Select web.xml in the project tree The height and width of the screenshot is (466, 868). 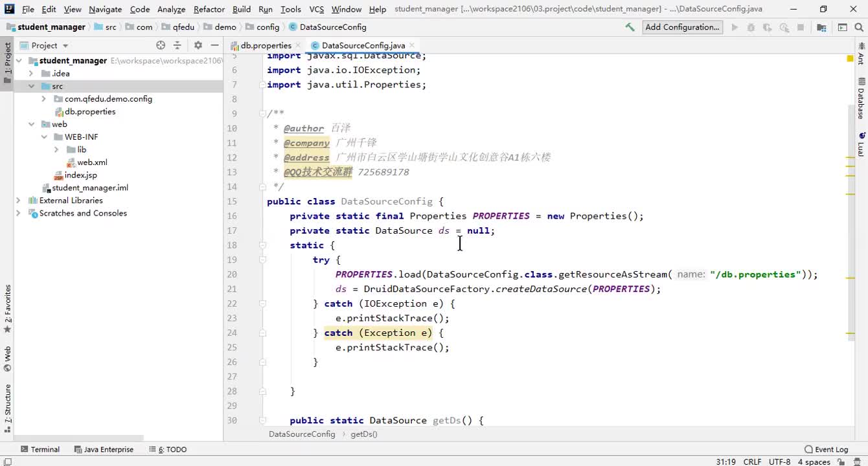(92, 162)
